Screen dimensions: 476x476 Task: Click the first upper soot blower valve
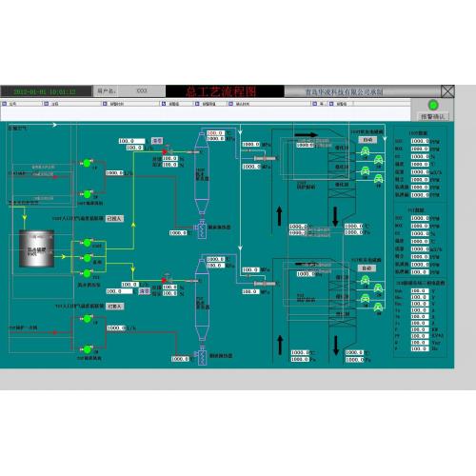366,151
